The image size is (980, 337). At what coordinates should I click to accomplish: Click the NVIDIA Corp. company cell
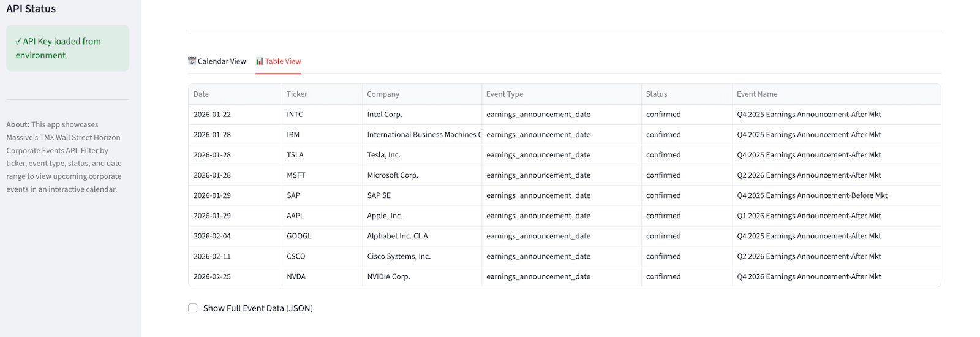(389, 276)
